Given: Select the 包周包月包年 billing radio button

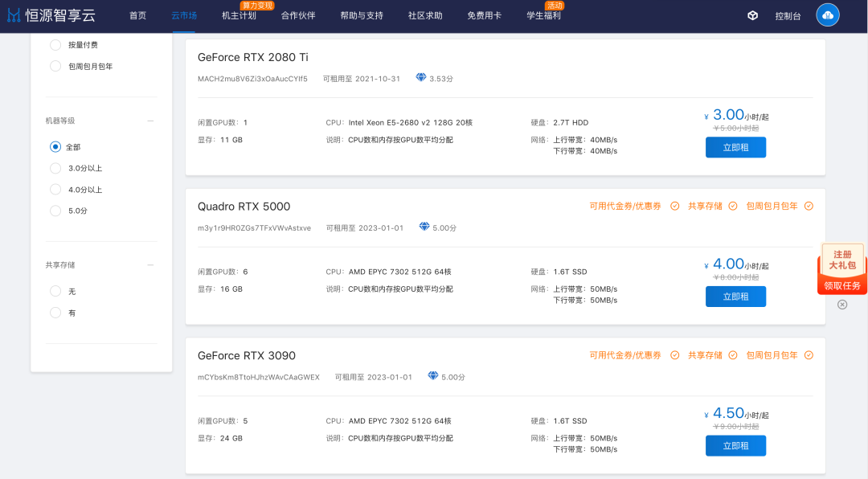Looking at the screenshot, I should click(55, 66).
